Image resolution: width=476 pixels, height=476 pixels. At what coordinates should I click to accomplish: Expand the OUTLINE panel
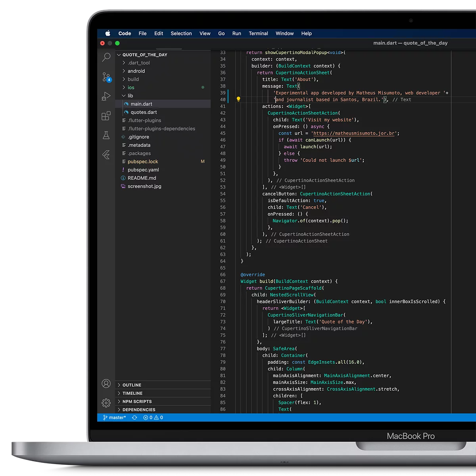click(163, 385)
